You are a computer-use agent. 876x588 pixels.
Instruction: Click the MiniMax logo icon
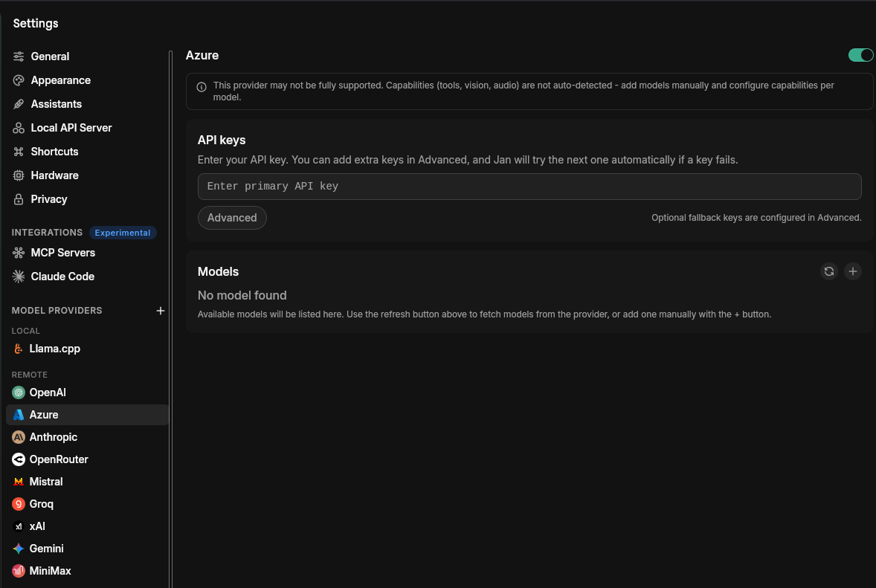(19, 571)
